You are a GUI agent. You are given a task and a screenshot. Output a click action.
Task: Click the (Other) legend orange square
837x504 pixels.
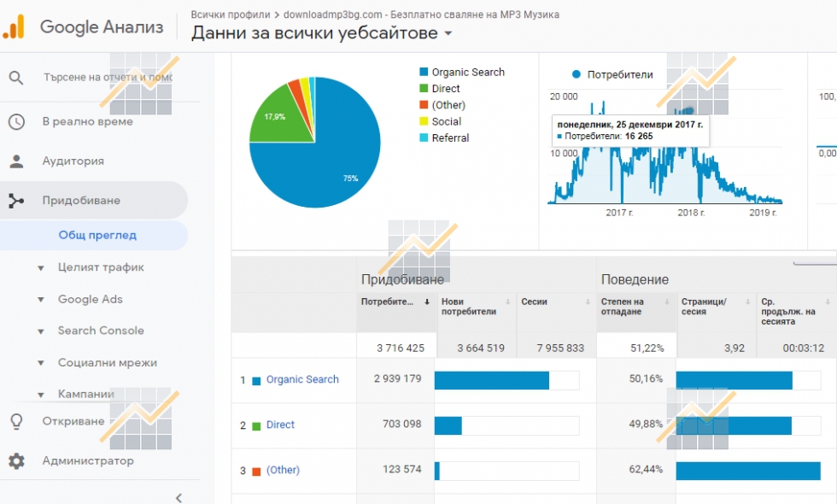(x=424, y=105)
